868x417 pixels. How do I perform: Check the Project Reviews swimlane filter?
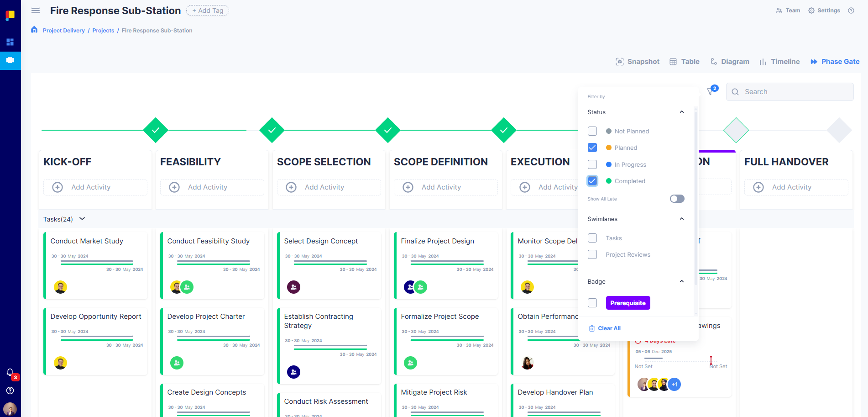(592, 254)
